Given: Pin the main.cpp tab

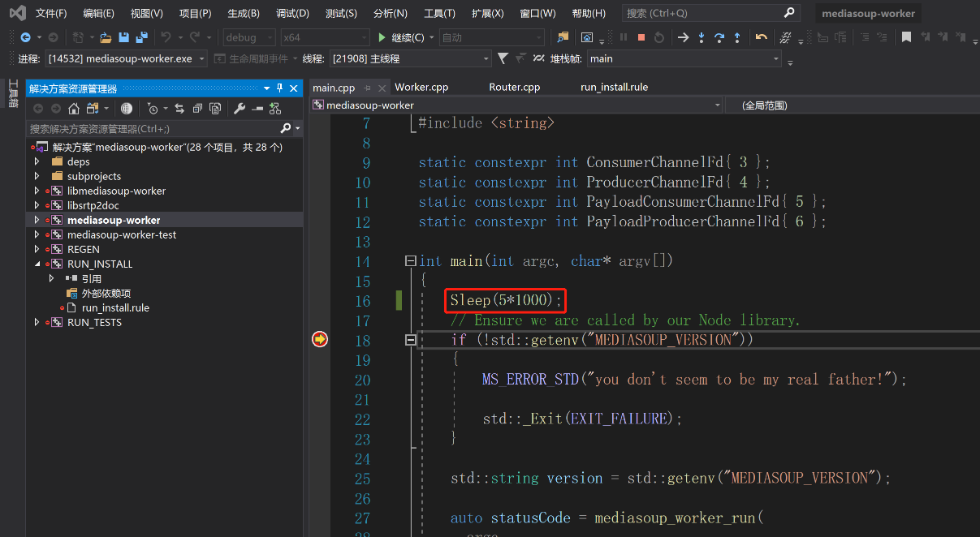Looking at the screenshot, I should click(x=367, y=88).
